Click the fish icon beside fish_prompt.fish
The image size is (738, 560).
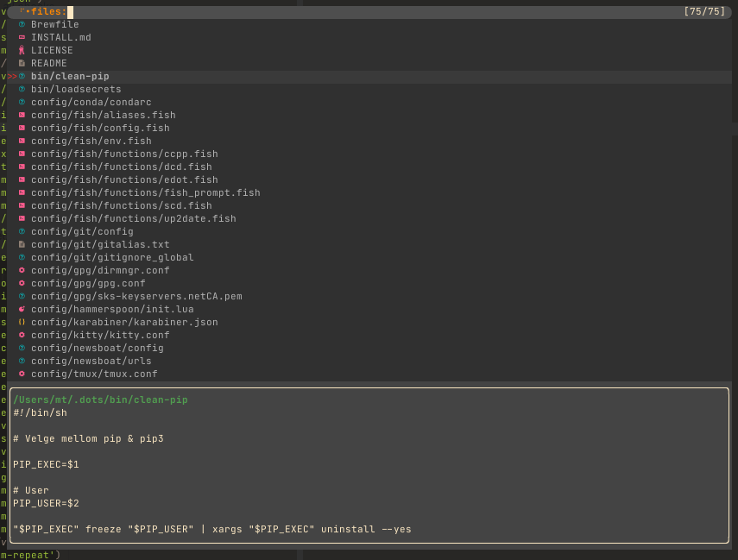coord(22,192)
